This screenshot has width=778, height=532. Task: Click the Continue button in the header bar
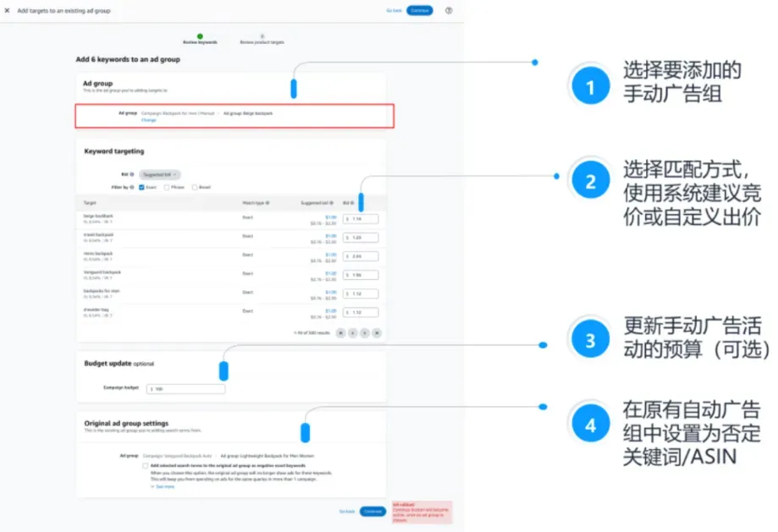point(420,10)
